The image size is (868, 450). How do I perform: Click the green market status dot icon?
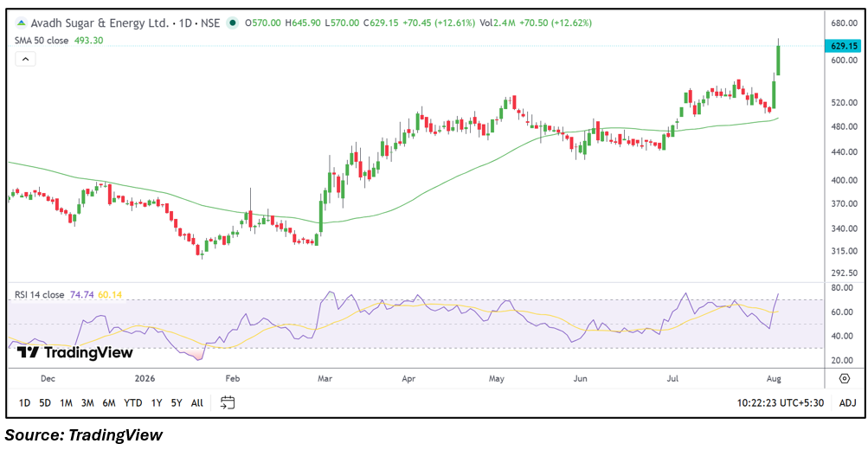(x=233, y=23)
